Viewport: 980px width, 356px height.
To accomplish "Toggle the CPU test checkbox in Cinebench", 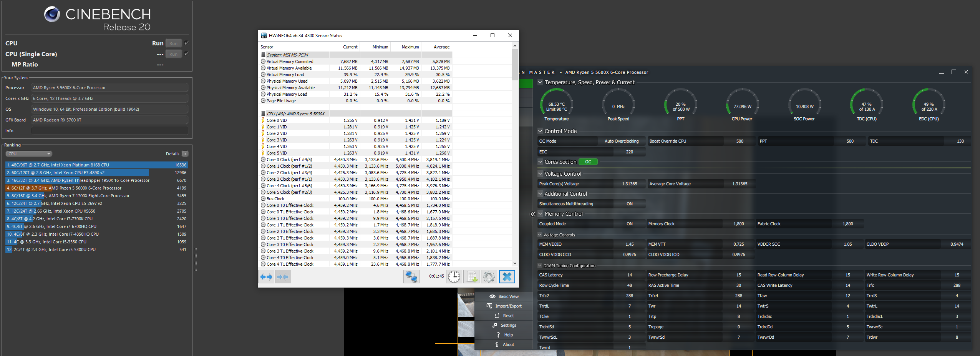I will coord(186,43).
